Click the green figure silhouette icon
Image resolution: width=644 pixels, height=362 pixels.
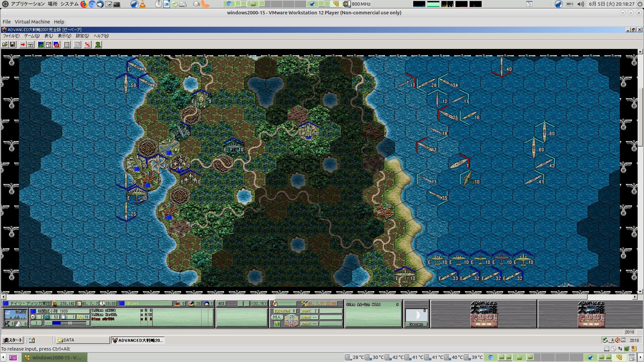(x=98, y=45)
